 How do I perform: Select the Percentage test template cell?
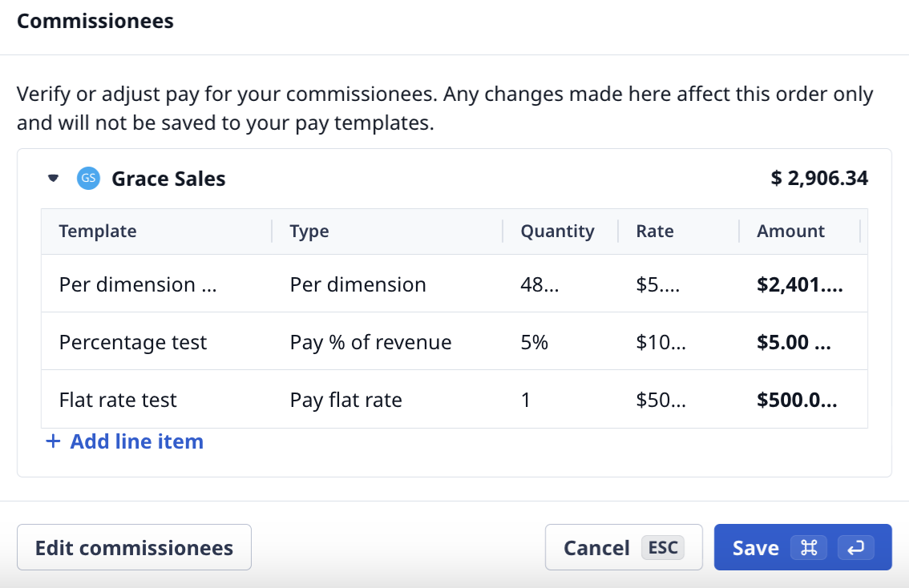pyautogui.click(x=133, y=342)
